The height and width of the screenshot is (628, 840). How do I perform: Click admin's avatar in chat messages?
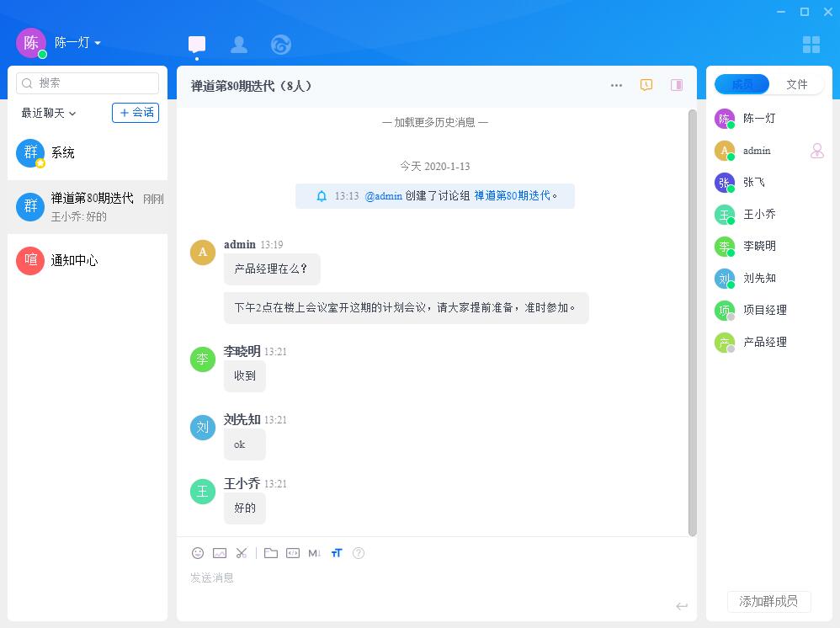point(203,252)
